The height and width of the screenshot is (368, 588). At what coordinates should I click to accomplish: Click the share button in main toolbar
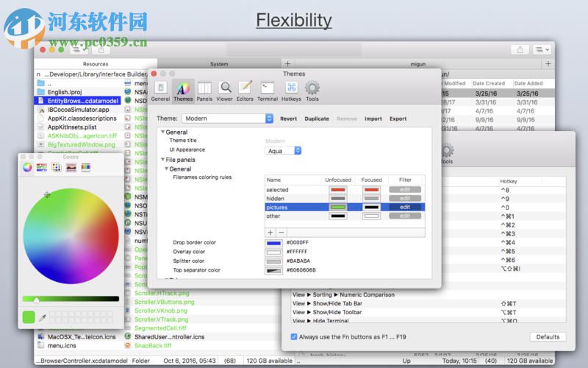pyautogui.click(x=520, y=49)
